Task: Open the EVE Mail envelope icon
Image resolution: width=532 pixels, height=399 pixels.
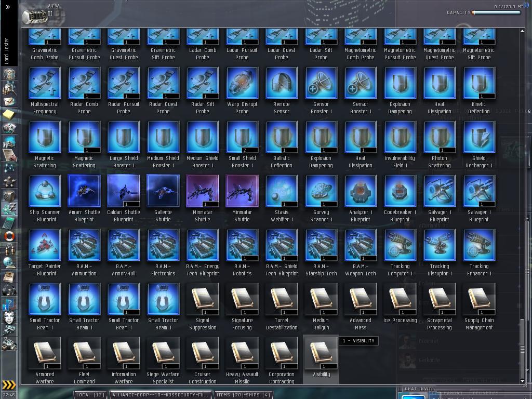Action: [9, 101]
